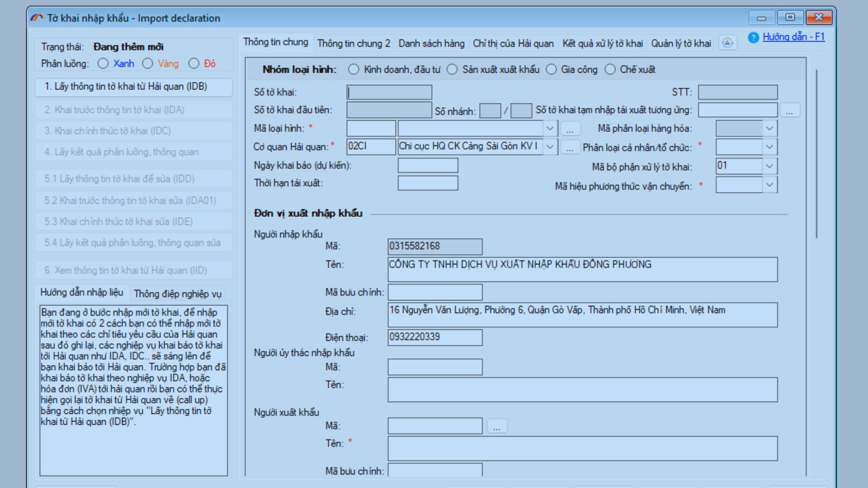Click the importer Địa chỉ field
This screenshot has height=488, width=868.
tap(583, 315)
